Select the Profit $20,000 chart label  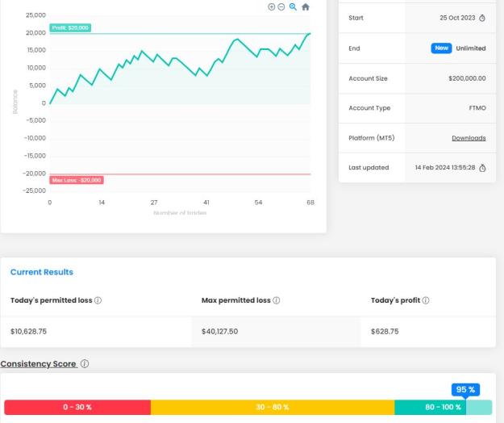[70, 28]
